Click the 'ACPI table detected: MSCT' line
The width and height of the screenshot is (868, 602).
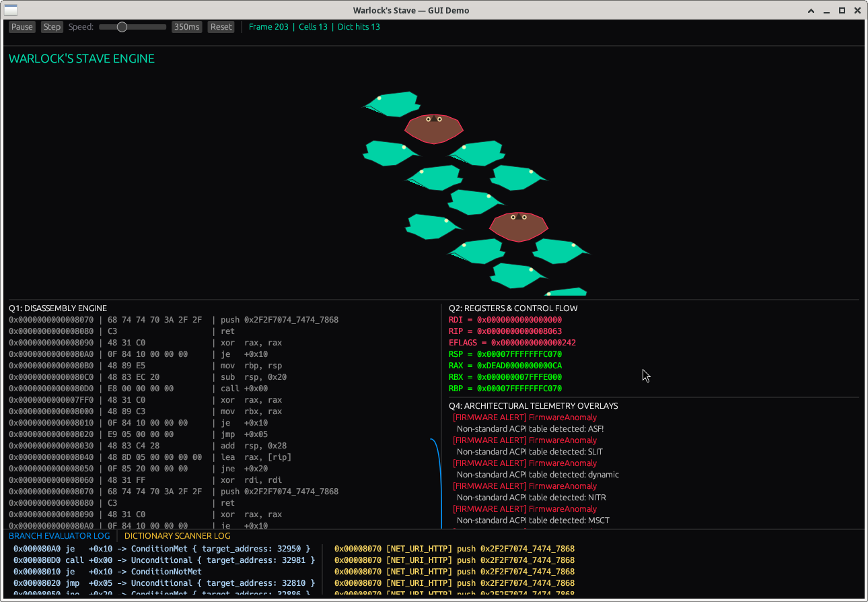pyautogui.click(x=533, y=521)
